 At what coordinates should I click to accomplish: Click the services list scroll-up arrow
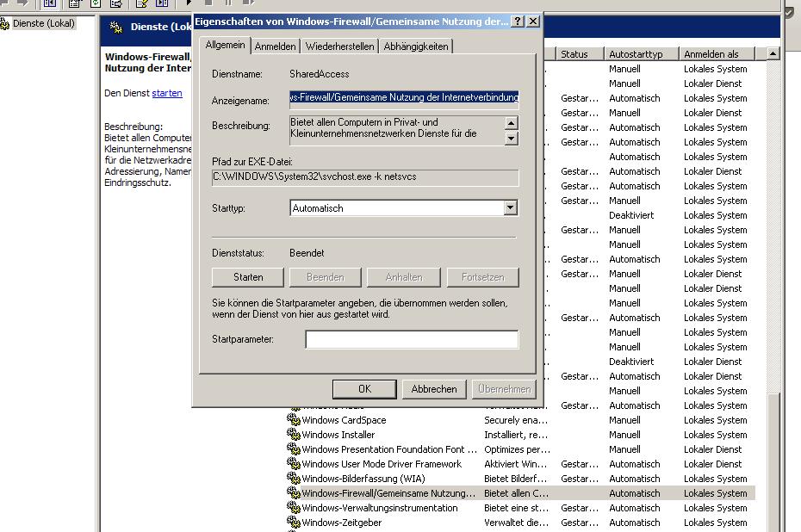(x=773, y=53)
